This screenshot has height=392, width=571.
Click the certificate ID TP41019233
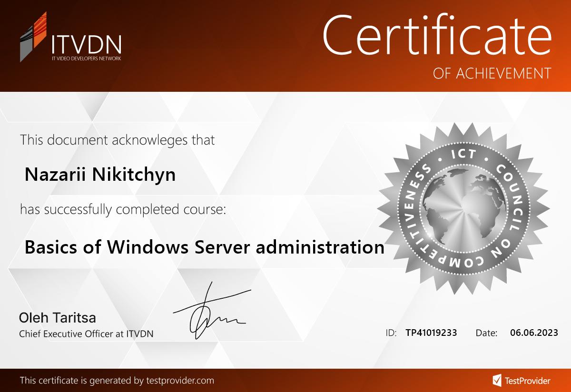point(431,333)
